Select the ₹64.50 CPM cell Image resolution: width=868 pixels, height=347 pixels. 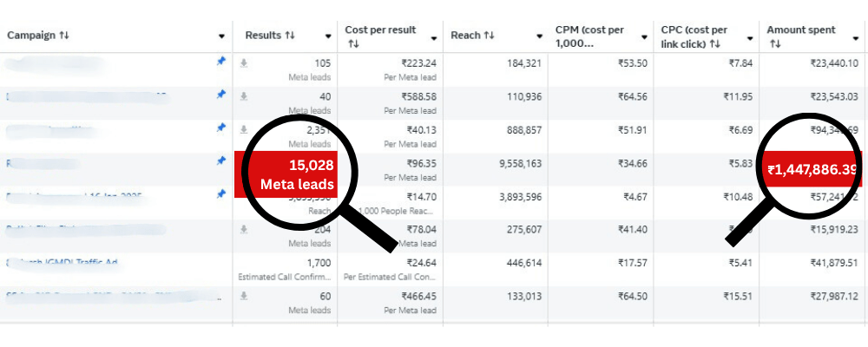[x=633, y=296]
